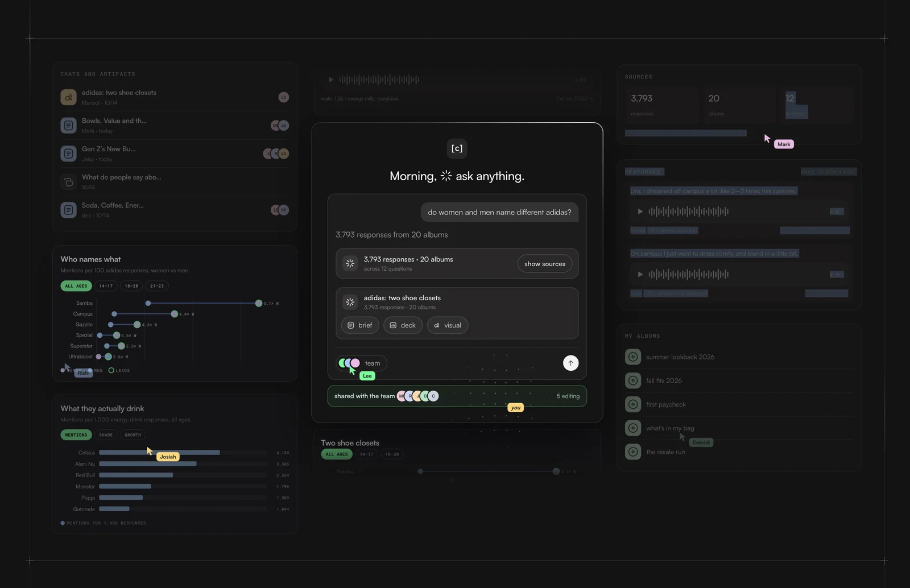This screenshot has width=910, height=588.
Task: Send the question with the arrow button
Action: [570, 363]
